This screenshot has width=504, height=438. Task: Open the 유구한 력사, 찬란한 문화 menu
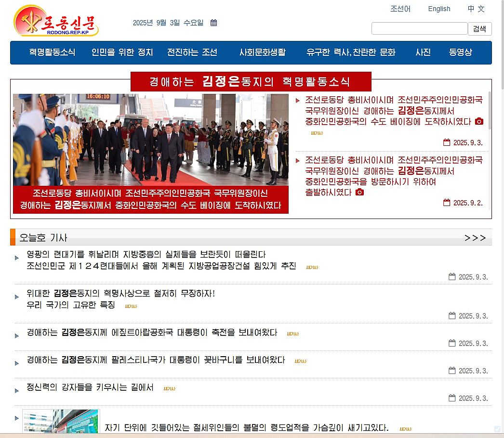tap(351, 52)
